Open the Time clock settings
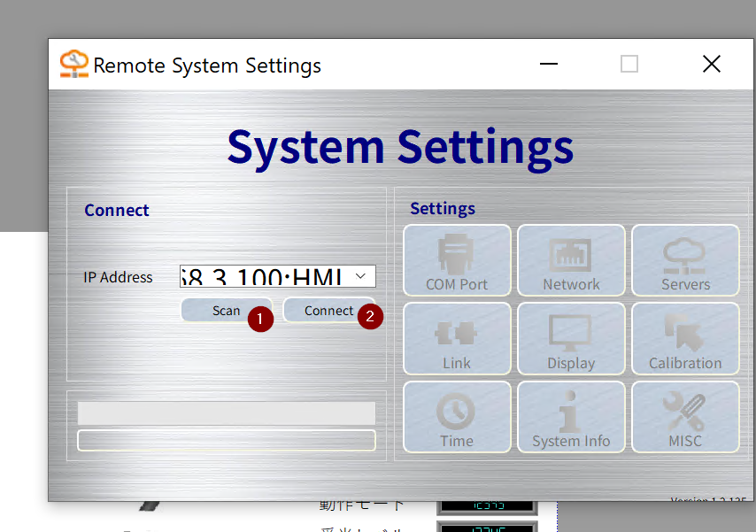Viewport: 756px width, 532px height. (x=457, y=416)
